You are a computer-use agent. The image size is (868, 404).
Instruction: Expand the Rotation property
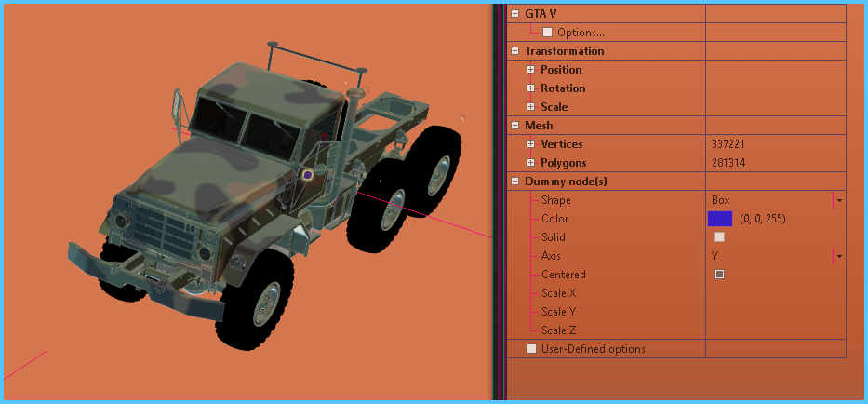(x=530, y=88)
